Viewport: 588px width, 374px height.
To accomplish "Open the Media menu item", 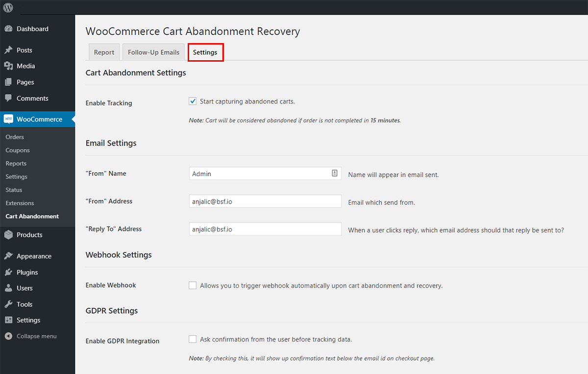I will (37, 66).
